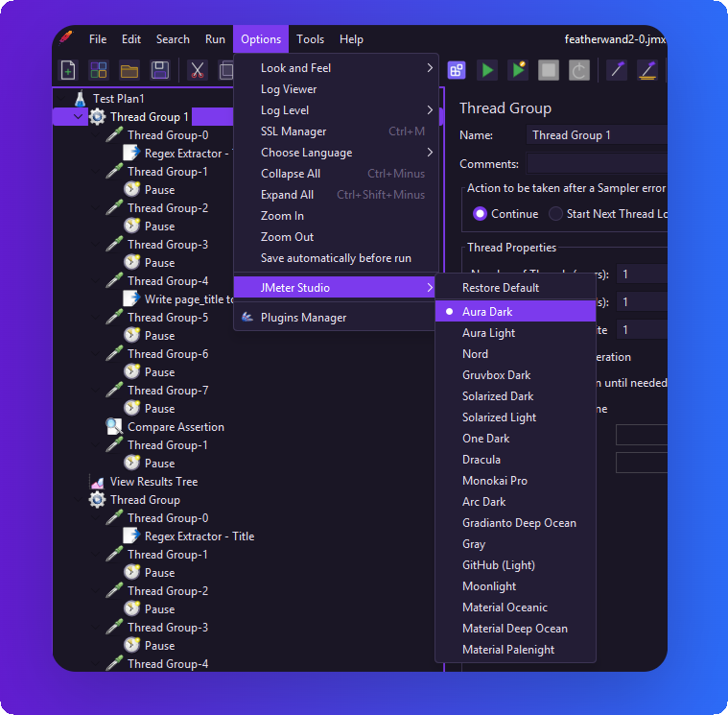The image size is (728, 715).
Task: Choose the GitHub (Light) theme
Action: click(515, 565)
